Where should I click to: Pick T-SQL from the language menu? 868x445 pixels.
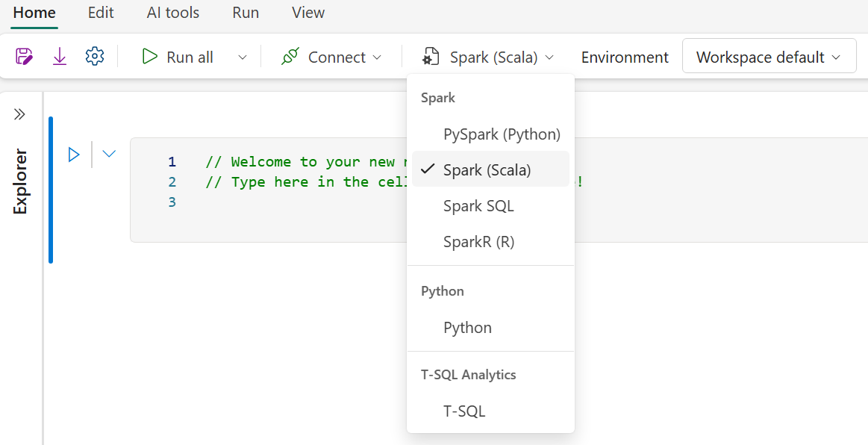pos(464,411)
